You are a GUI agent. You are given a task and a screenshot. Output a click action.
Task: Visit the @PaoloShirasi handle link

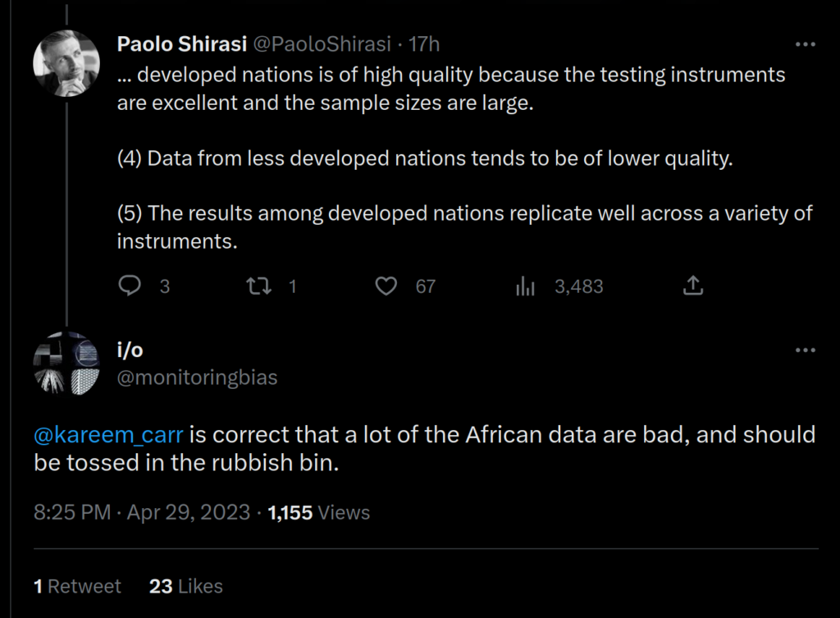(x=322, y=44)
